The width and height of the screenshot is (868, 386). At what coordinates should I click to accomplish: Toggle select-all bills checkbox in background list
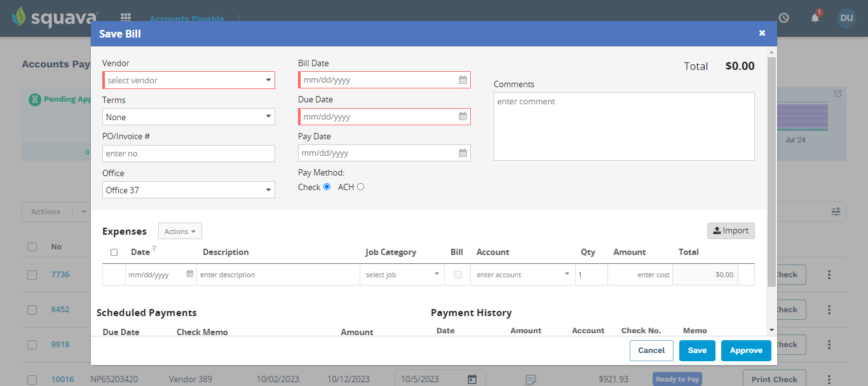[x=32, y=247]
